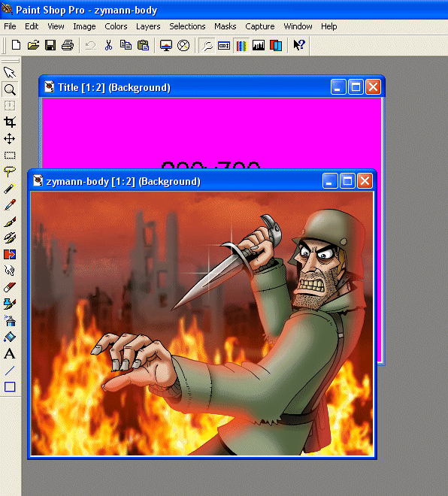
Task: Open Paint Shop Pro application system menu icon
Action: coord(6,9)
